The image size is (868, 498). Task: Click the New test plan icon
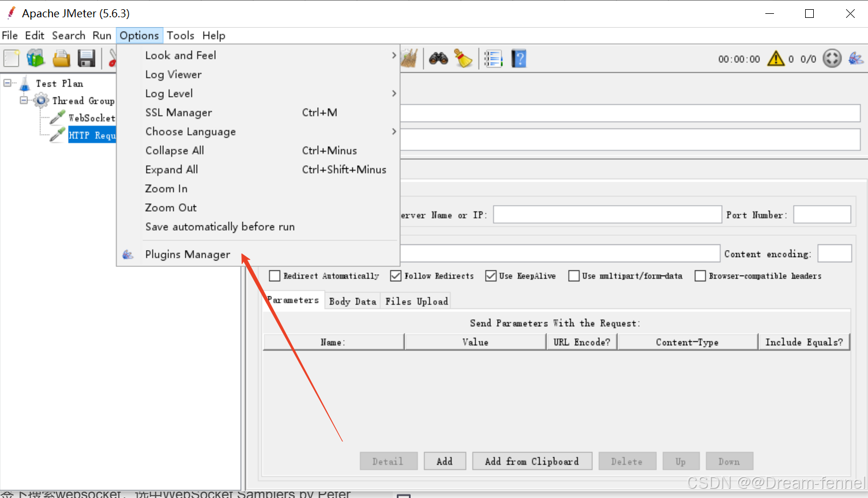(12, 58)
